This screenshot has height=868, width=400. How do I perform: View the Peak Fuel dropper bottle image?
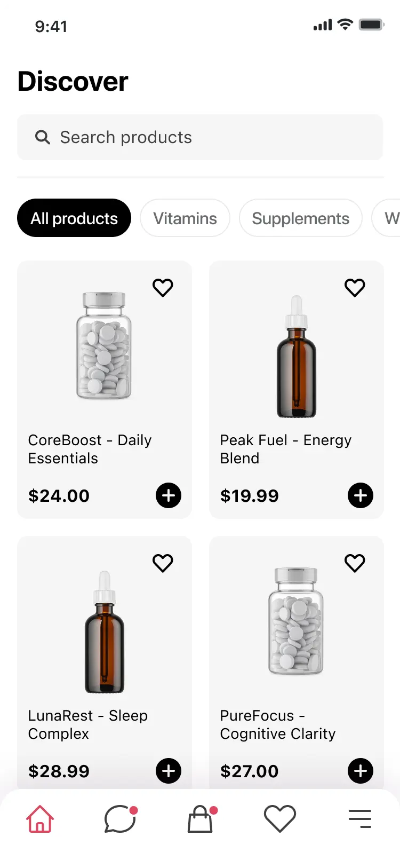coord(297,356)
